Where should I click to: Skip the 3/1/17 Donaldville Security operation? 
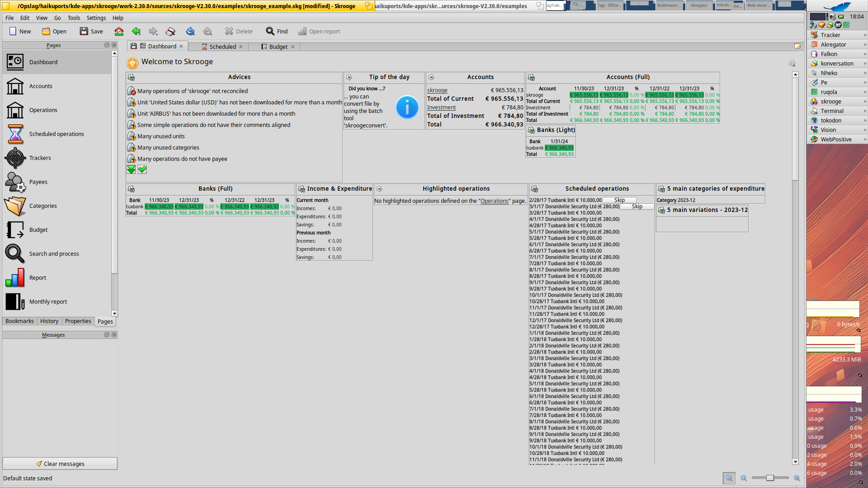pyautogui.click(x=637, y=206)
